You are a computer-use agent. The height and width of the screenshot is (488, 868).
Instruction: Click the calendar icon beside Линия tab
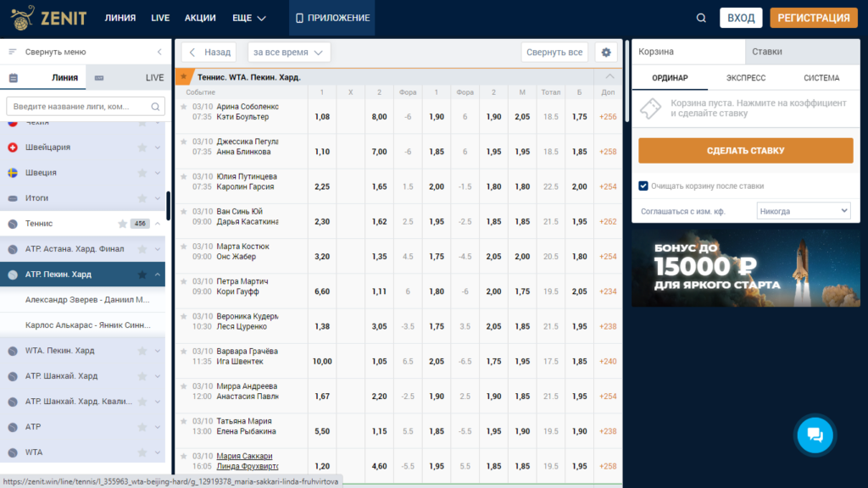14,78
